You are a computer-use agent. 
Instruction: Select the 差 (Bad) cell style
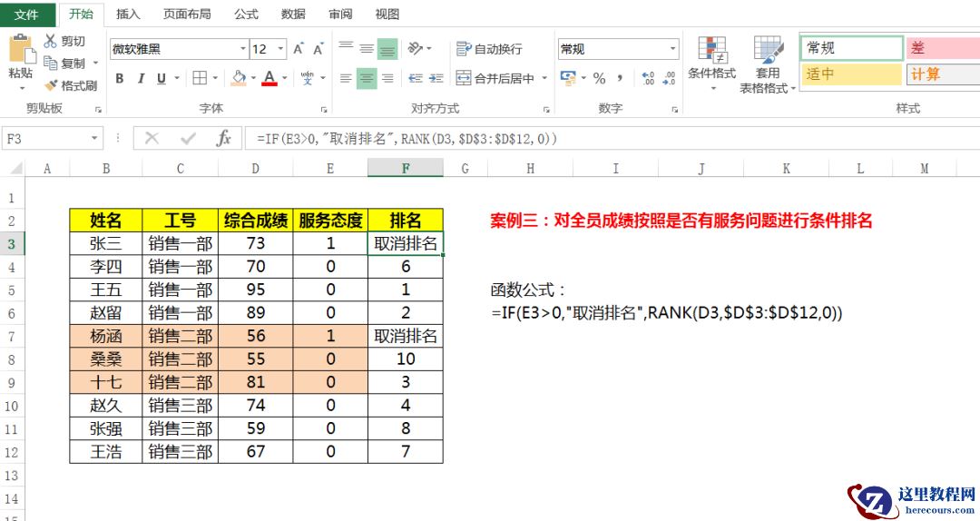click(x=943, y=47)
